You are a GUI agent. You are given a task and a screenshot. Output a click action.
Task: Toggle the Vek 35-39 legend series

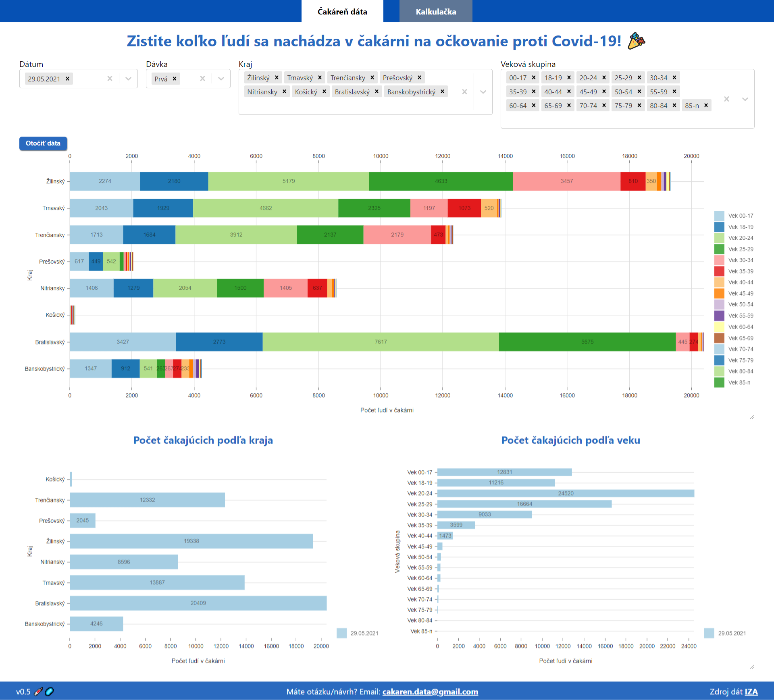tap(734, 271)
